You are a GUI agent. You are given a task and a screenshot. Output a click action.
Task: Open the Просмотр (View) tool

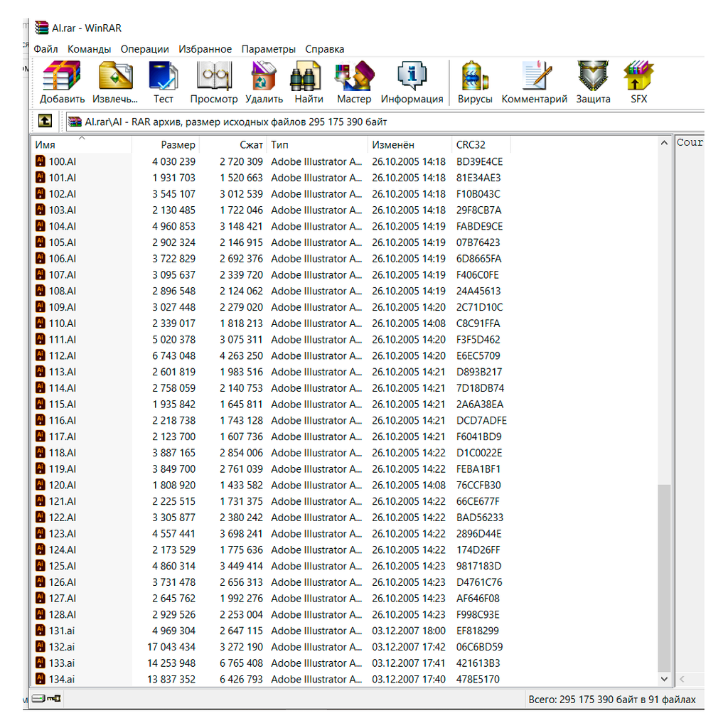click(x=214, y=75)
